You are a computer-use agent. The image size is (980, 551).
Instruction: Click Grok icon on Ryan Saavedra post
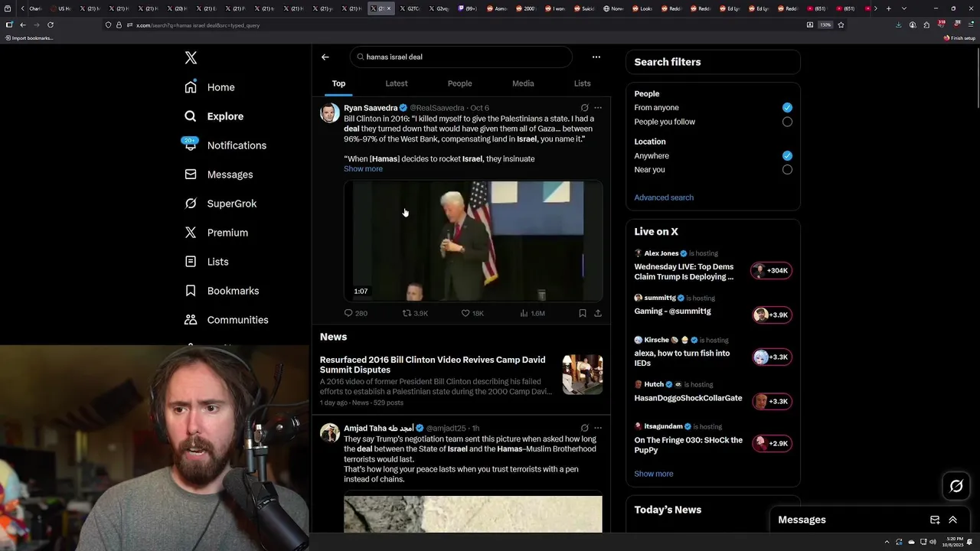pyautogui.click(x=584, y=108)
